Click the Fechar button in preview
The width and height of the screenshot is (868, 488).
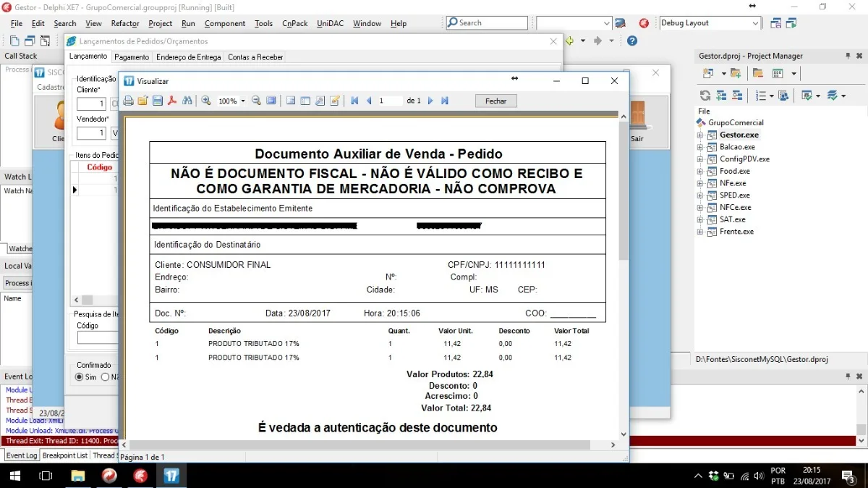coord(496,101)
